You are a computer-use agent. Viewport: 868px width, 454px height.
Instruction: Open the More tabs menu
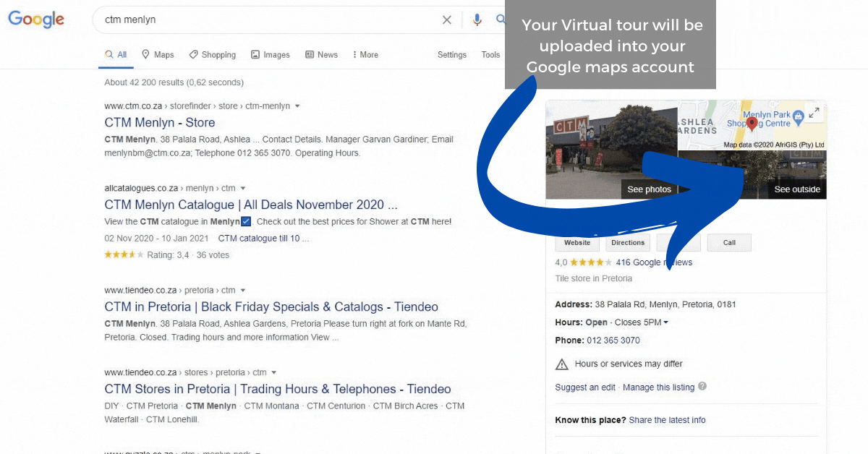365,55
